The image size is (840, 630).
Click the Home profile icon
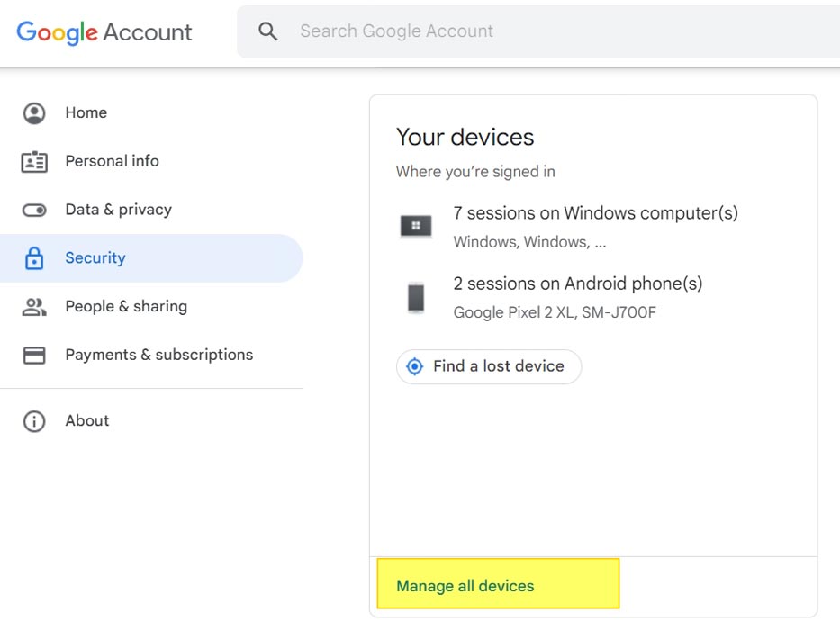(x=34, y=113)
